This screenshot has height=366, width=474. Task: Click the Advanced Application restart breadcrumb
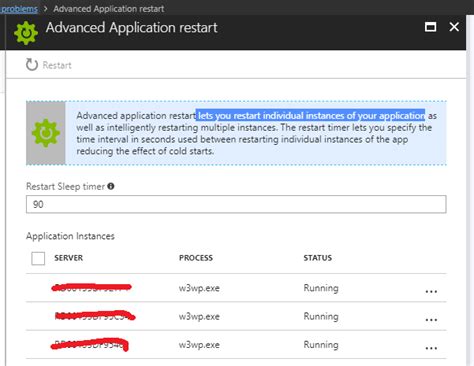(x=109, y=9)
